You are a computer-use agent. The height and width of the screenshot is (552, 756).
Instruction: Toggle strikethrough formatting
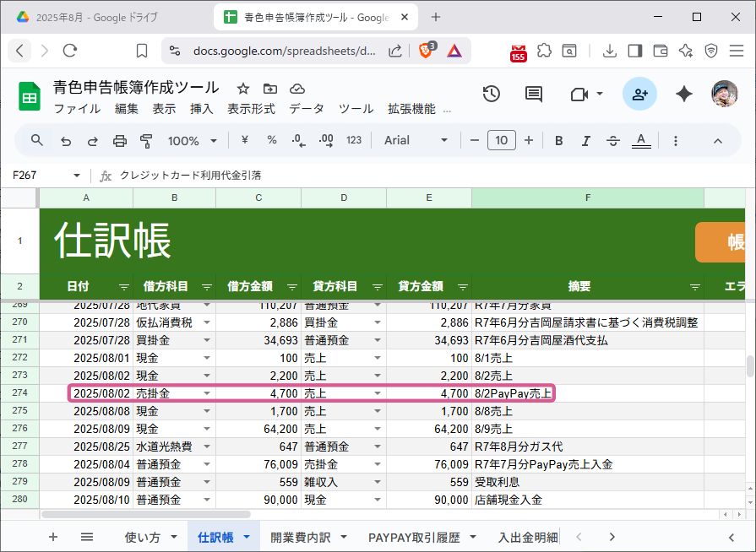612,140
